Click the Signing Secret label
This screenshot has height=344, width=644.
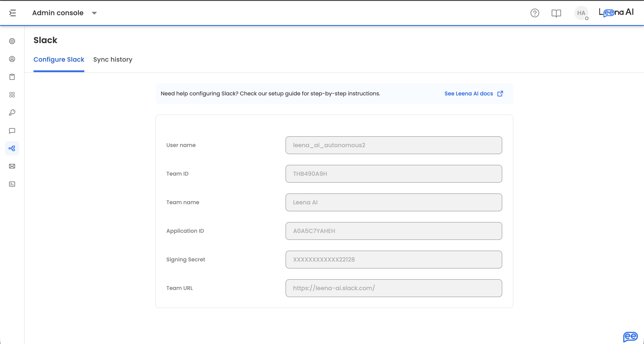[x=186, y=260]
